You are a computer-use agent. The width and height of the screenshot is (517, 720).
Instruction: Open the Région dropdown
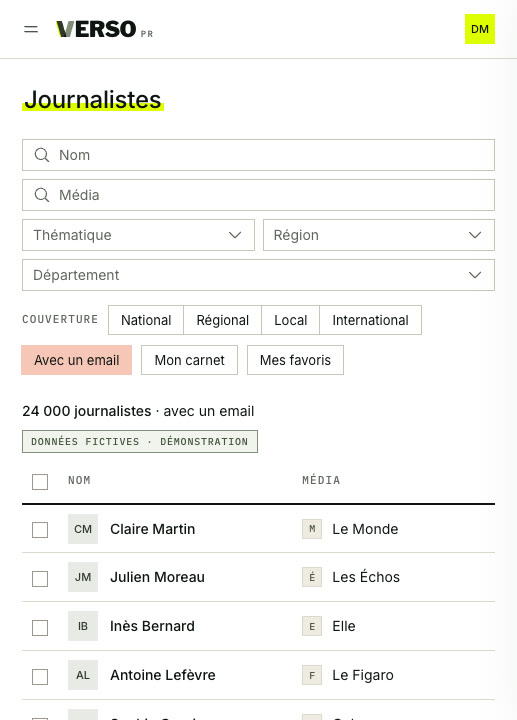tap(379, 235)
